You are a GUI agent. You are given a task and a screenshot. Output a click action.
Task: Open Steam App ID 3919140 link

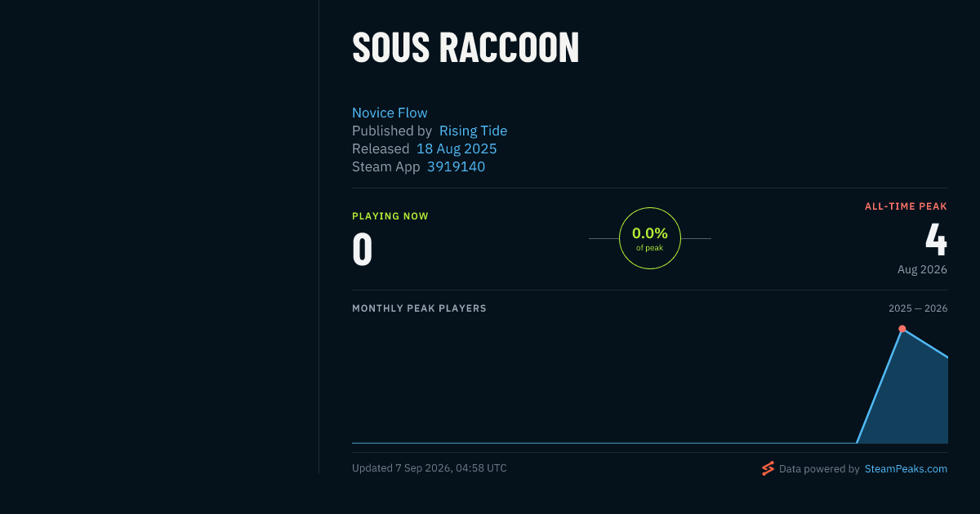coord(456,166)
